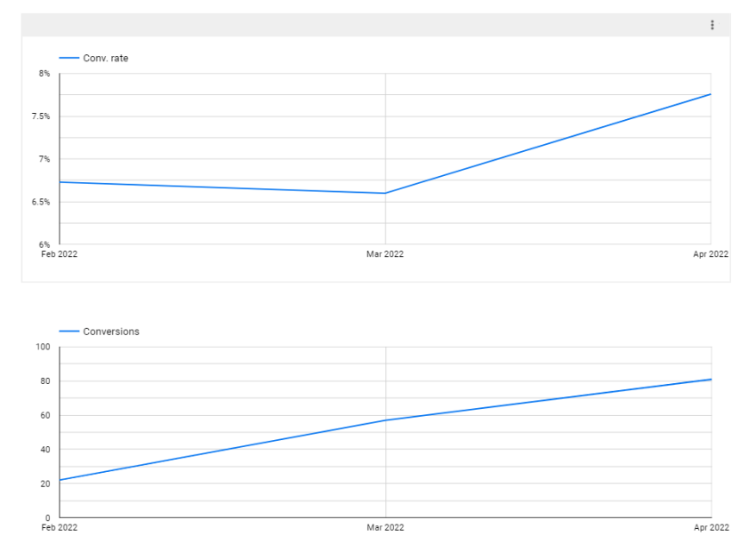Click the 100 label on Conversions axis

click(43, 347)
